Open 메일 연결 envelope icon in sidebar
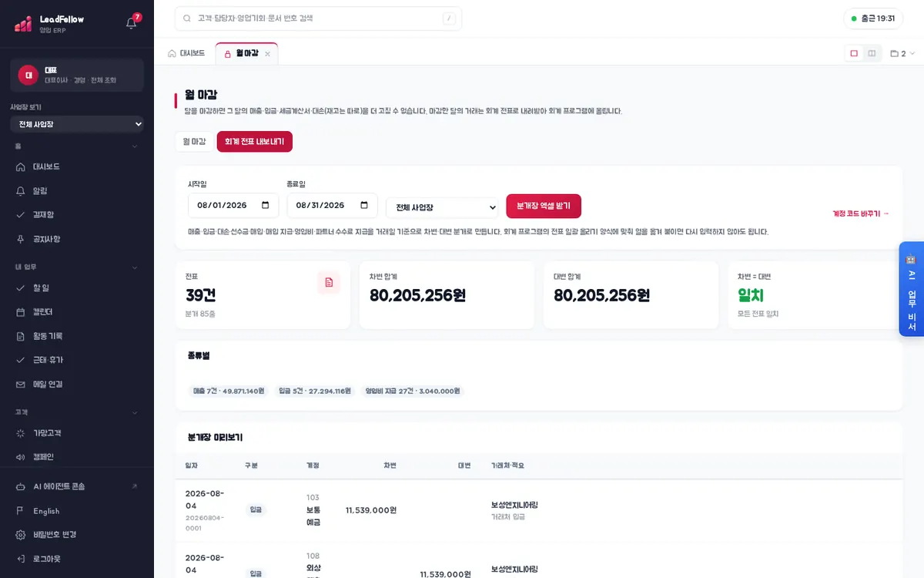 [x=21, y=384]
